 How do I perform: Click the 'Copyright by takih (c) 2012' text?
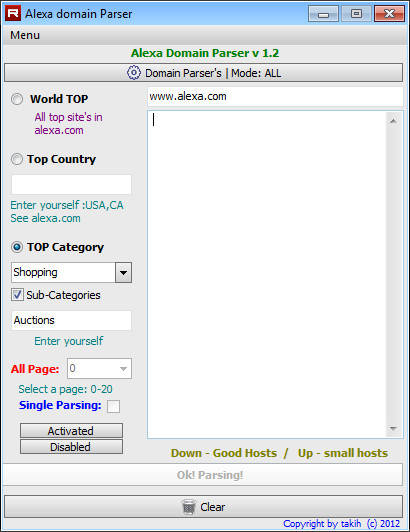(x=341, y=524)
